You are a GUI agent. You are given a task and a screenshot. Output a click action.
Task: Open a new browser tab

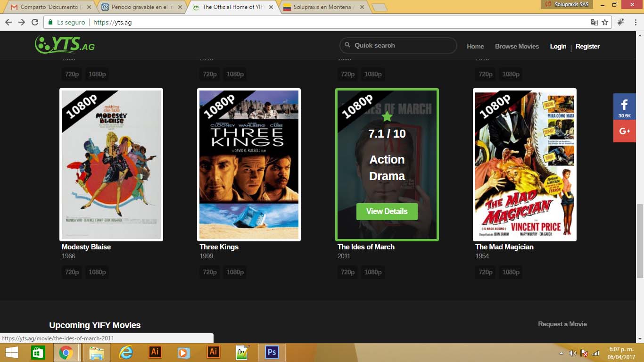coord(379,7)
